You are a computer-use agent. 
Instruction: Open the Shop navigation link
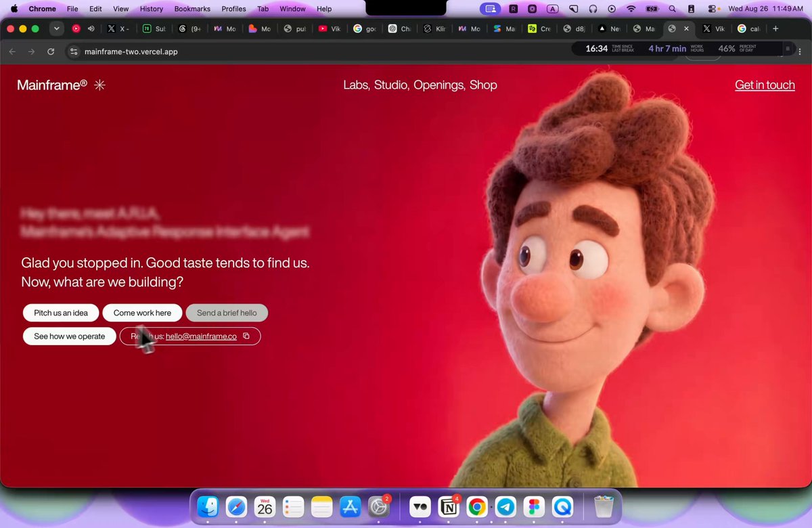[x=483, y=85]
